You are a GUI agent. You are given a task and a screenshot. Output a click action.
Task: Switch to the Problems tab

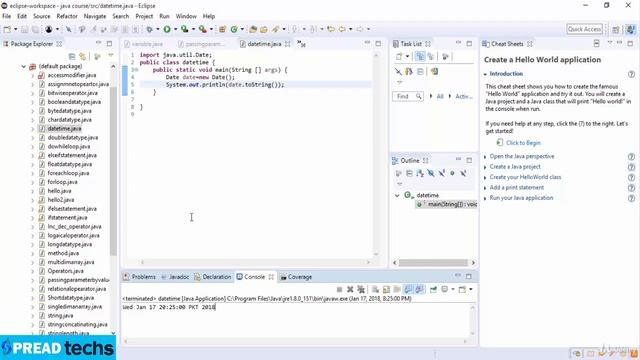pos(139,277)
